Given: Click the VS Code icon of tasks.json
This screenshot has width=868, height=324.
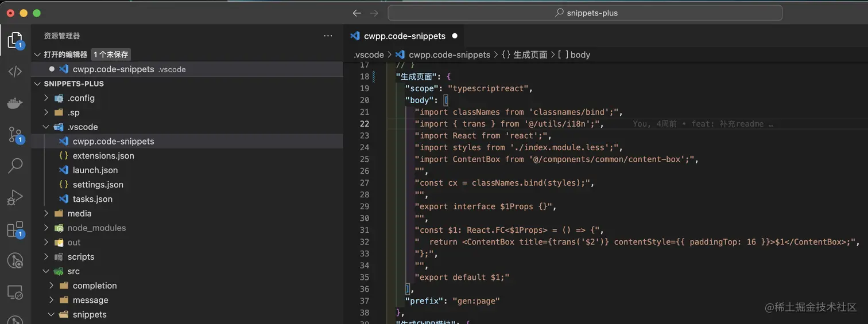Looking at the screenshot, I should pos(63,199).
